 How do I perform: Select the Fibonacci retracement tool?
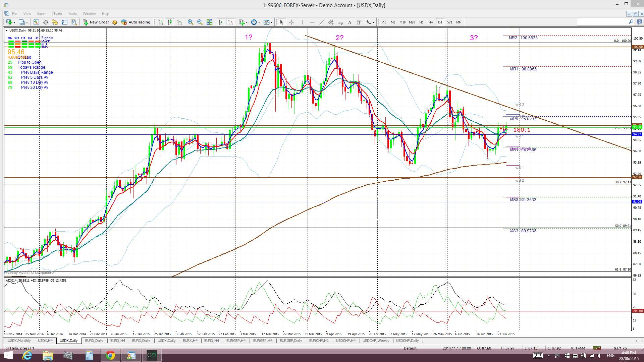340,22
